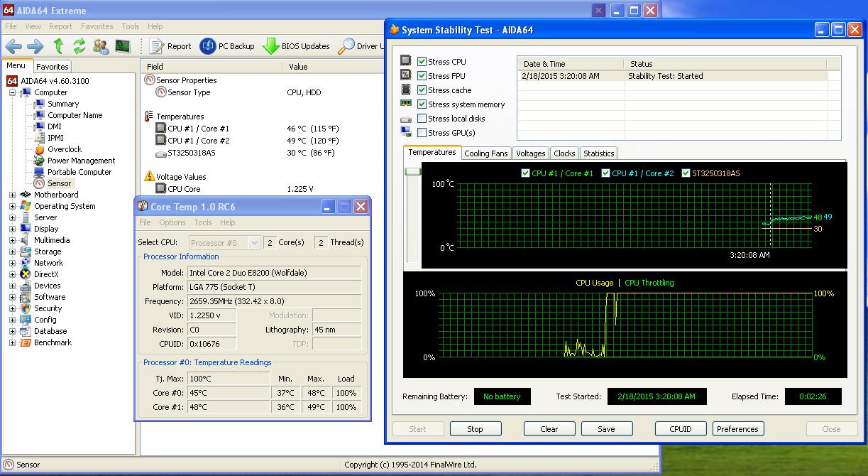Uncheck the Stress FPU checkbox
This screenshot has height=476, width=868.
point(422,76)
